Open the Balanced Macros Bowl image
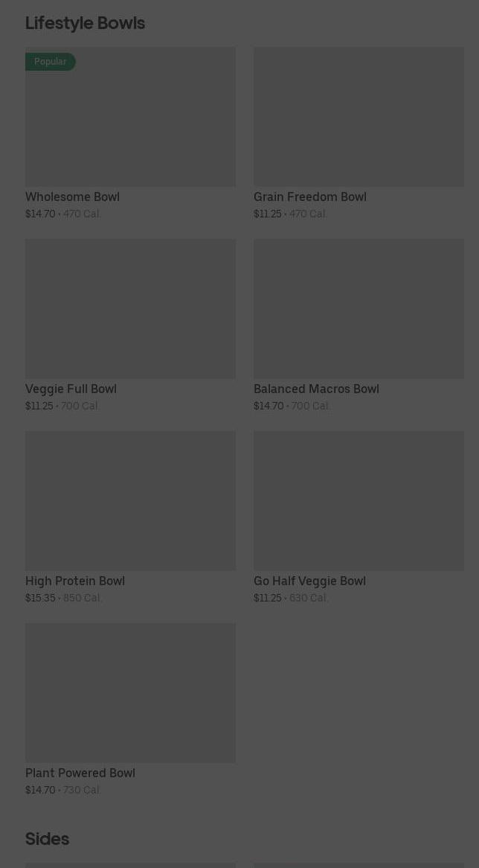 click(359, 309)
